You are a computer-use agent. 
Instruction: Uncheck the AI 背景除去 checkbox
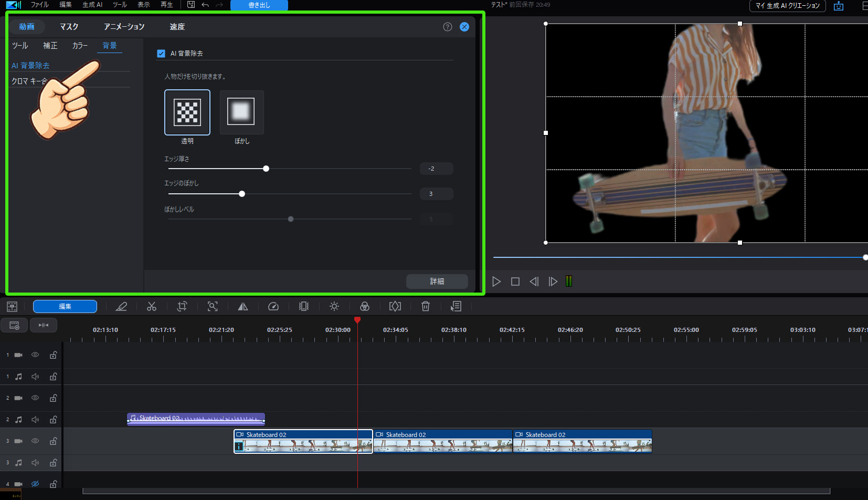(161, 54)
